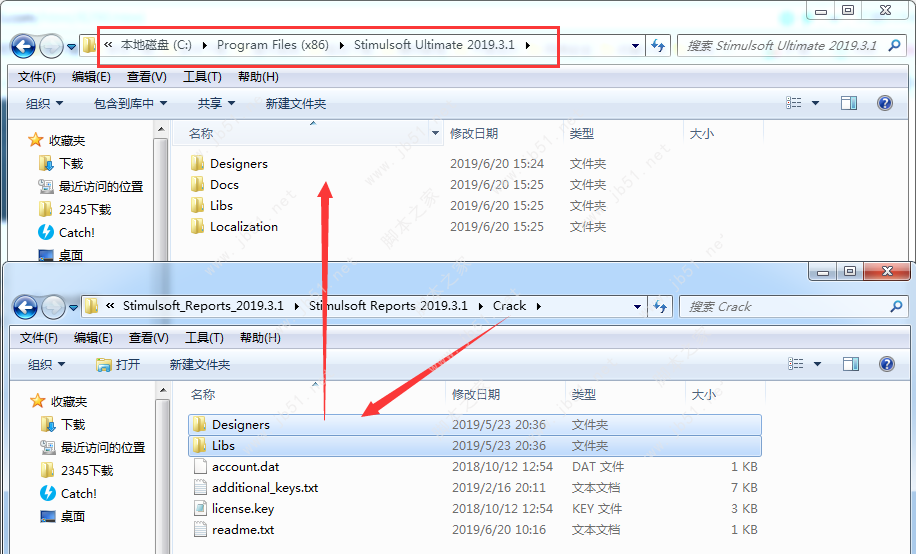Navigate to 本地磁盘 (C:) breadcrumb

click(156, 45)
